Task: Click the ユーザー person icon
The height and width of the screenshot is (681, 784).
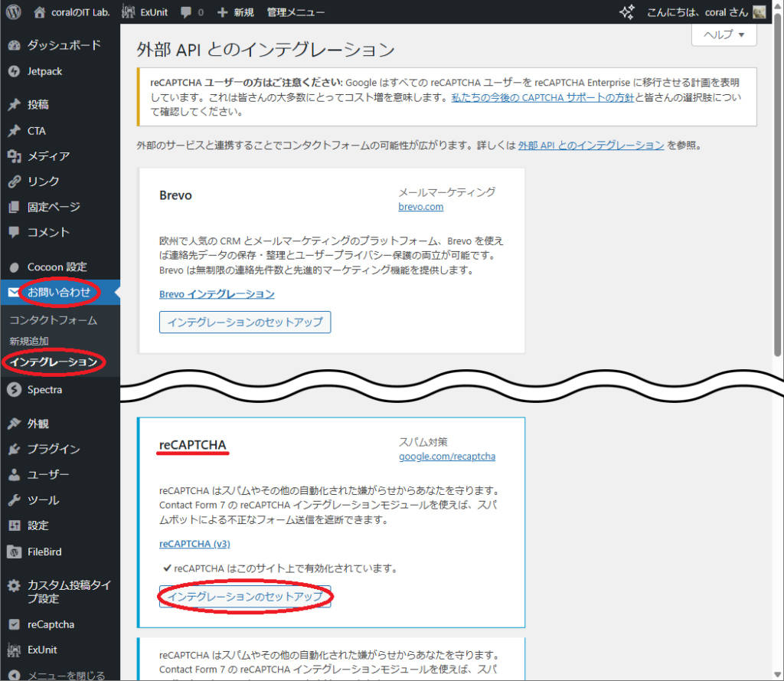Action: [14, 475]
